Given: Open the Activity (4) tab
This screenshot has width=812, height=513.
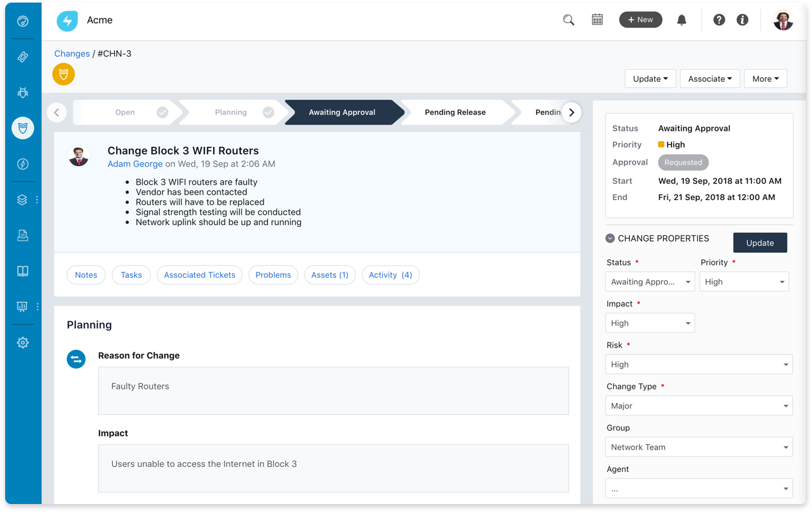Looking at the screenshot, I should pyautogui.click(x=390, y=275).
